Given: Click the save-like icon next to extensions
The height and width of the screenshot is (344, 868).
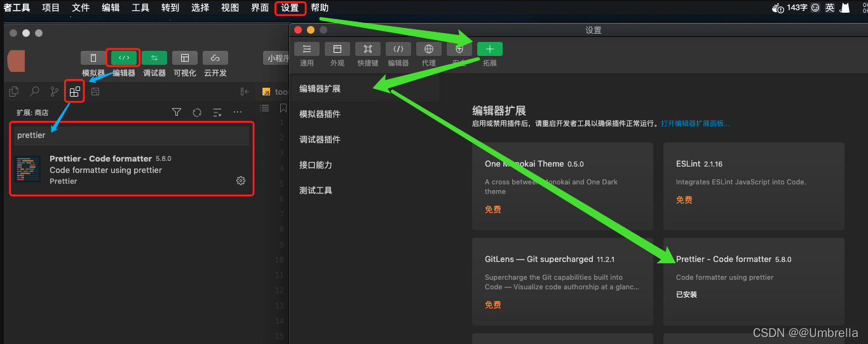Looking at the screenshot, I should 95,92.
